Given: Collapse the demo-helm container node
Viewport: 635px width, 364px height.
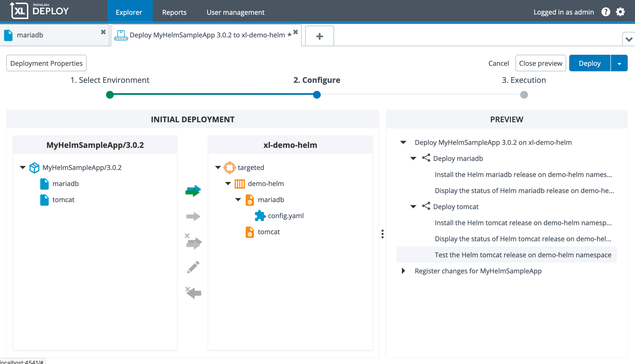Looking at the screenshot, I should pyautogui.click(x=228, y=184).
